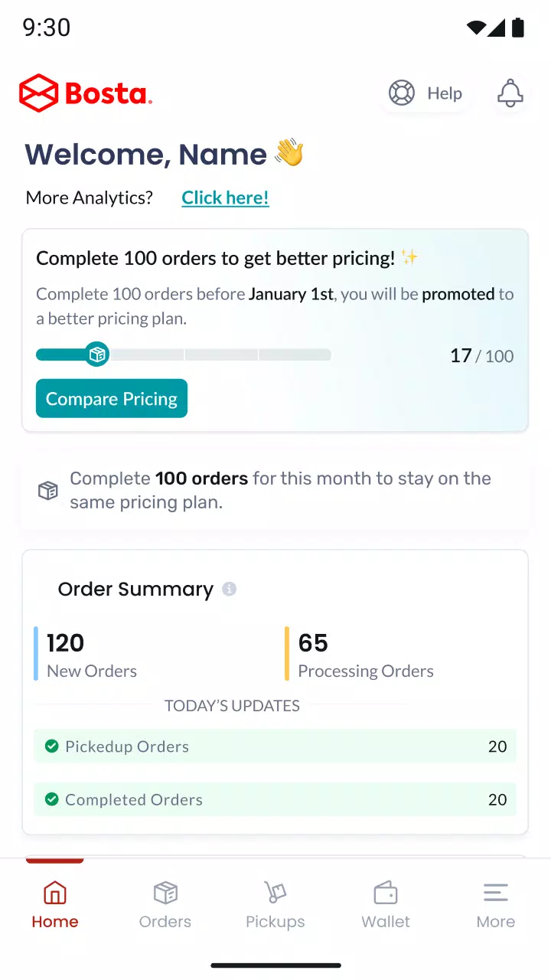Follow the "Click here!" analytics link
The width and height of the screenshot is (551, 980).
tap(225, 198)
